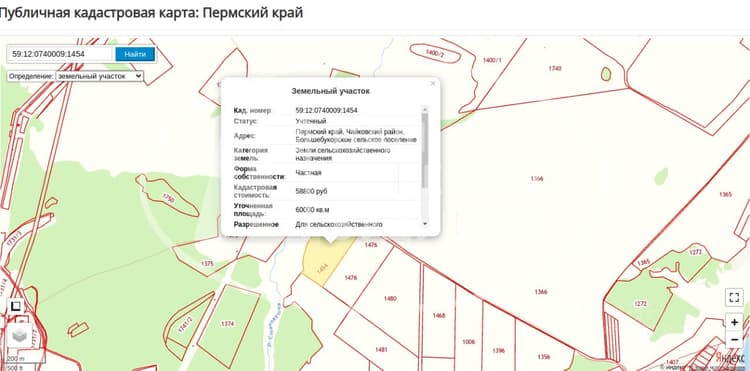Click the popup vertical scrollbar thumb
The image size is (750, 371).
pos(425,151)
